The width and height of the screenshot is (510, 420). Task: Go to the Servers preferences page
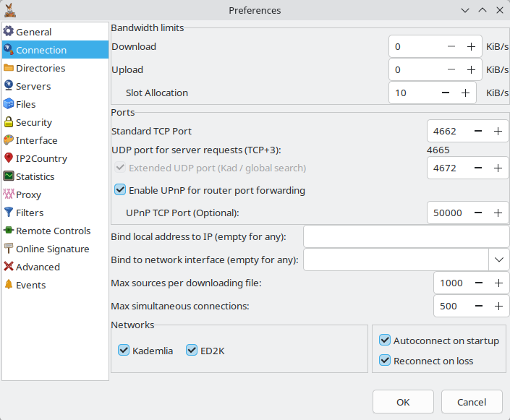click(55, 86)
